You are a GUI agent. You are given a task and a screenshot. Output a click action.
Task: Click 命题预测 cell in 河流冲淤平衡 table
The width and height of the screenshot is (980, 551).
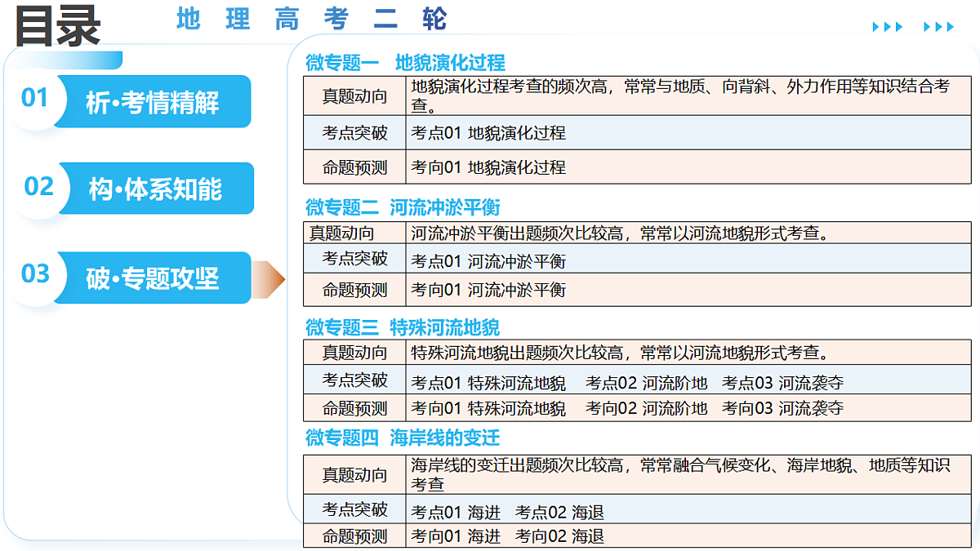354,290
